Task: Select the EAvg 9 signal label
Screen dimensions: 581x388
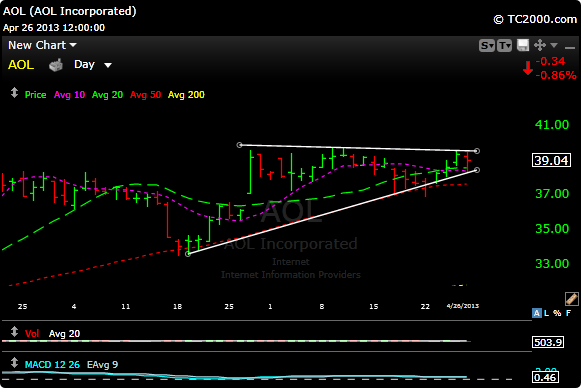Action: point(102,365)
